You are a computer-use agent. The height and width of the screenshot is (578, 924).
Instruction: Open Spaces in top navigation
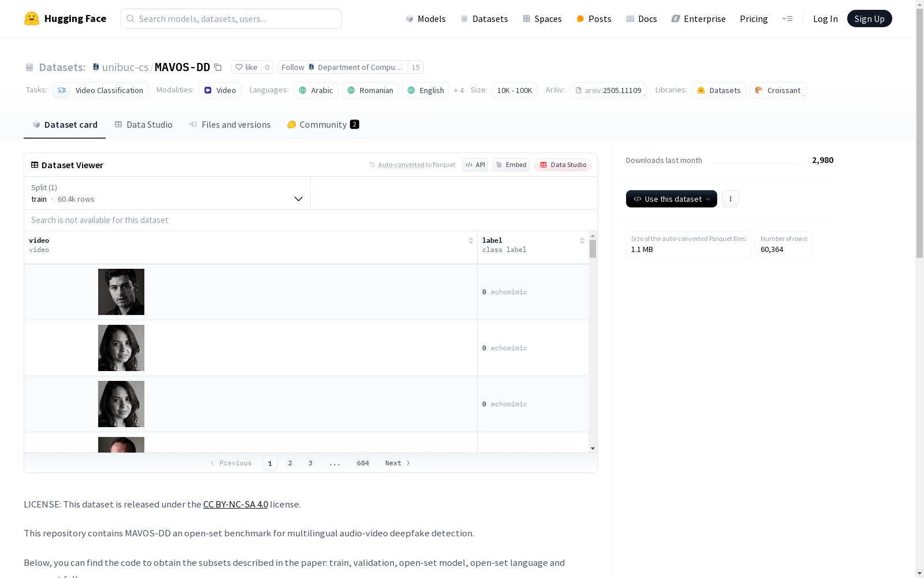point(542,18)
